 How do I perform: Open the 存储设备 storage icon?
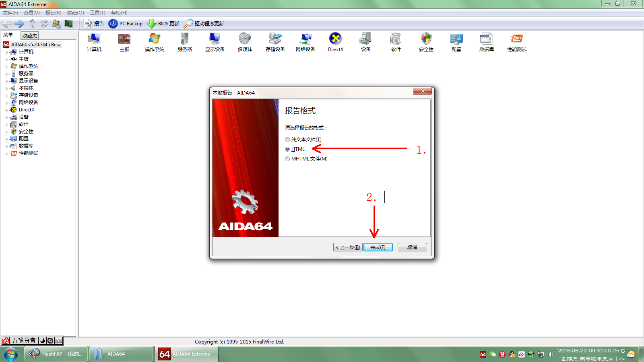coord(275,42)
